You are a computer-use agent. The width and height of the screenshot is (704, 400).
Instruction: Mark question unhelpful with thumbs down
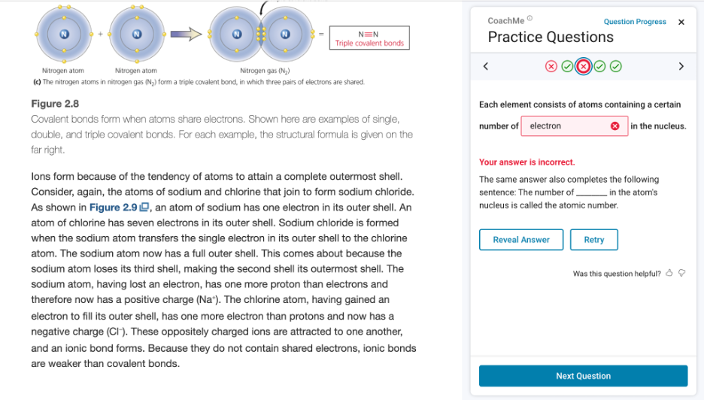pos(681,273)
